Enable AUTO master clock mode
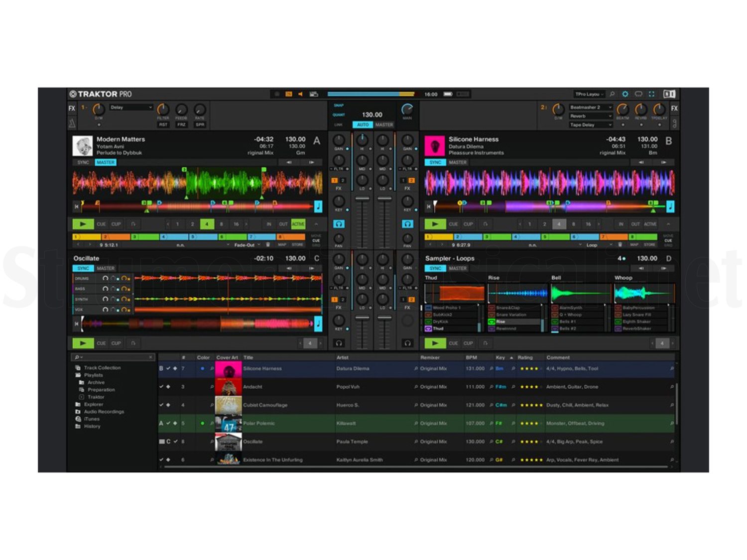The height and width of the screenshot is (560, 747). click(x=363, y=125)
